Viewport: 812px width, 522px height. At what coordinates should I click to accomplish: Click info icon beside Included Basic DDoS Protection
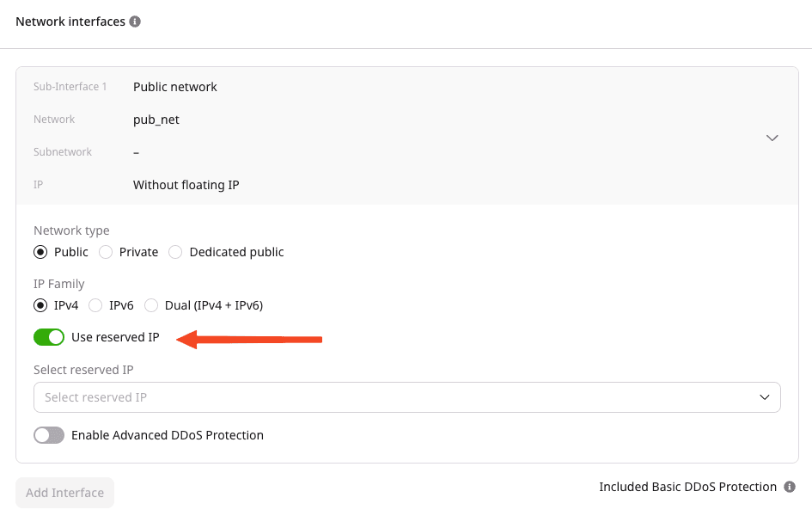click(790, 487)
